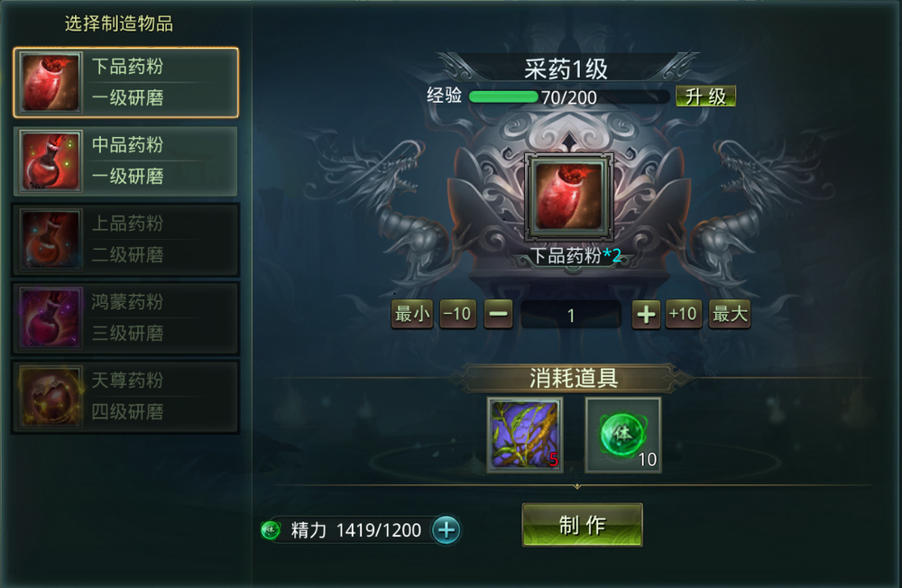Inspect the green 体 stamina cost icon

(623, 435)
